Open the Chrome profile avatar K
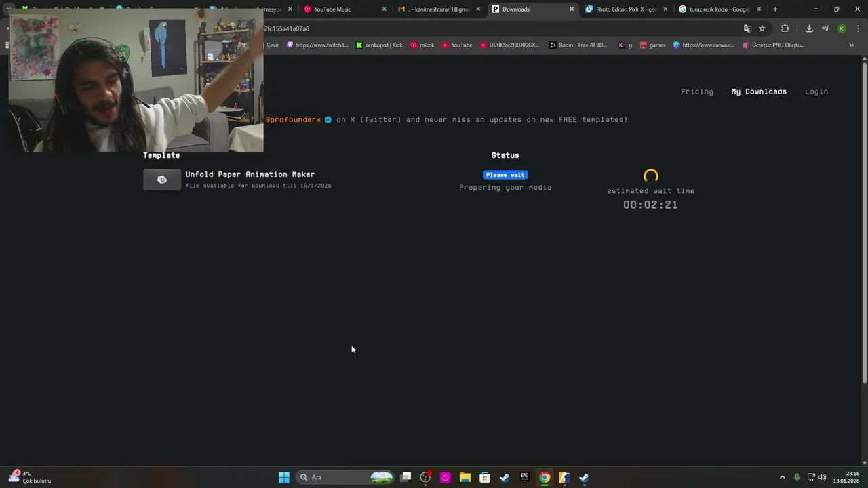868x488 pixels. point(842,28)
